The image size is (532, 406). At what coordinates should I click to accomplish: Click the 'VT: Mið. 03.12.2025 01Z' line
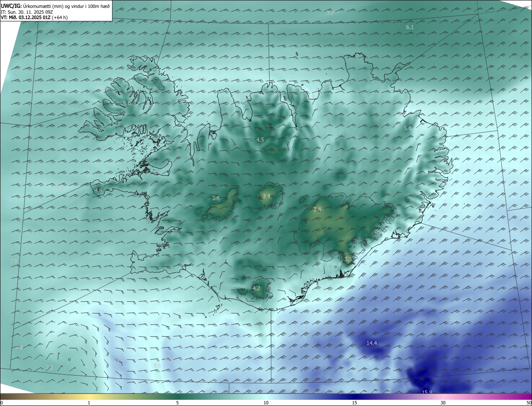click(34, 17)
